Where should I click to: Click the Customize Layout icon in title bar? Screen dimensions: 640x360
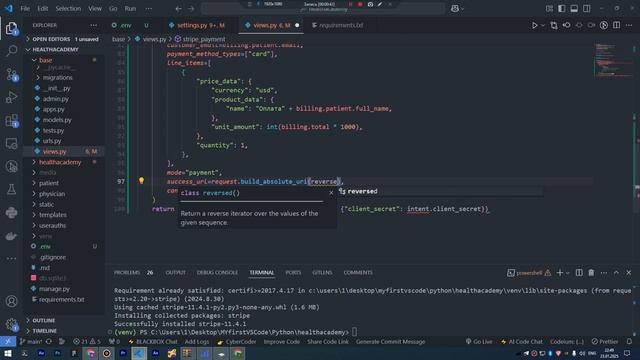[x=549, y=8]
